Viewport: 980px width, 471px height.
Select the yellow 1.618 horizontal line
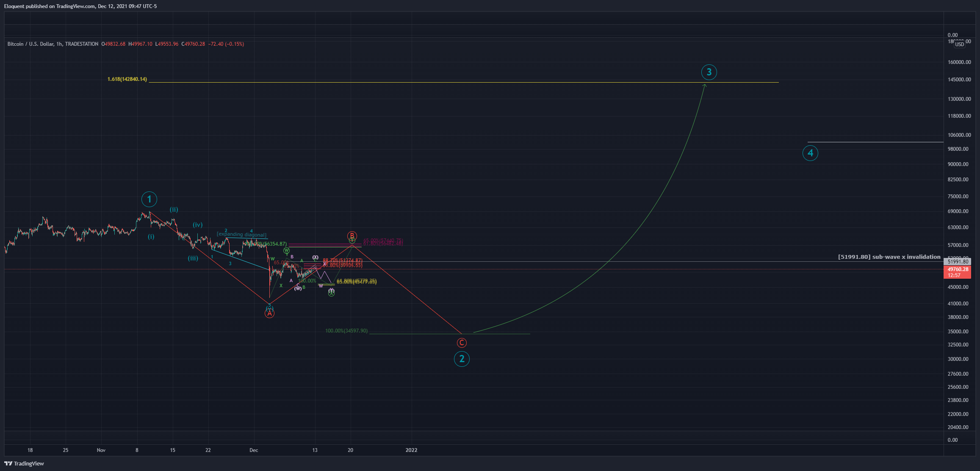click(x=464, y=82)
